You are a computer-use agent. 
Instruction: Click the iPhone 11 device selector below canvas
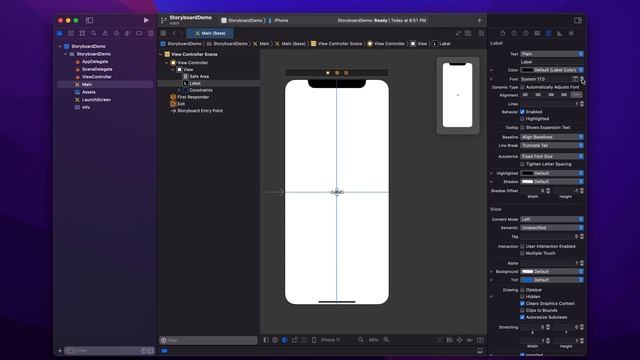[x=330, y=340]
